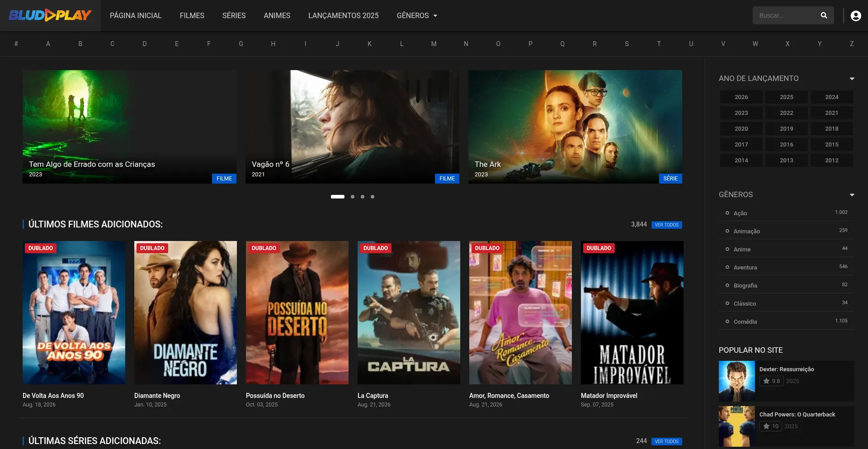Click the Buscar search field
Screen dimensions: 868x449
click(x=787, y=15)
